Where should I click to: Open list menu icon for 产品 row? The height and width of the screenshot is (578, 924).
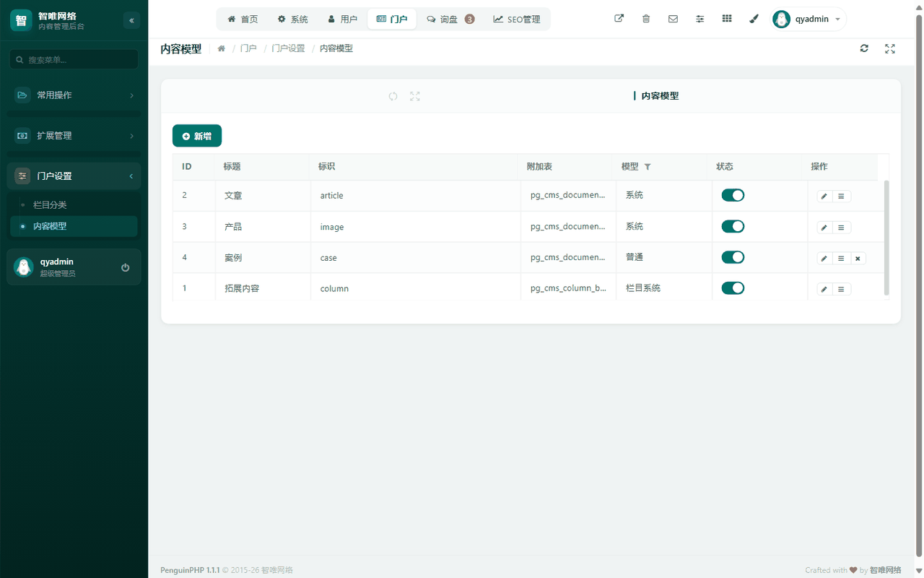click(841, 228)
